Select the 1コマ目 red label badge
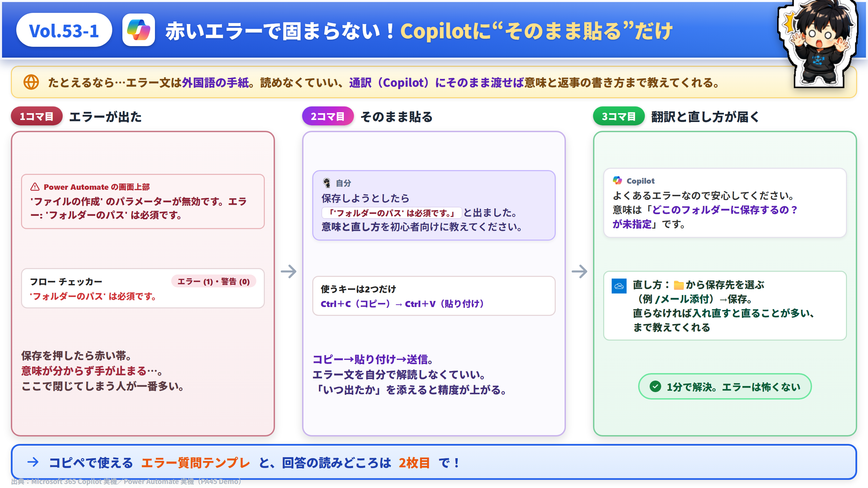 point(37,116)
